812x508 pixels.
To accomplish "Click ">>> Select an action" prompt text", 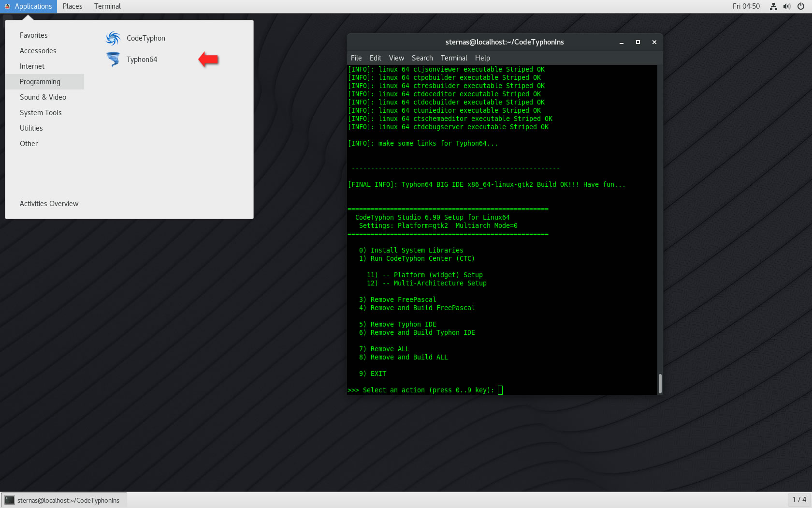I will click(420, 390).
